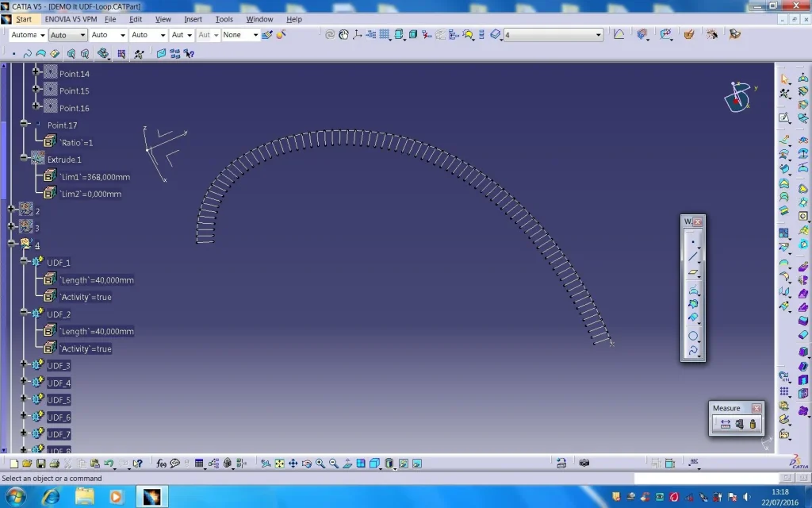Screen dimensions: 812x508
Task: Select Point.15 in the tree
Action: tap(74, 90)
